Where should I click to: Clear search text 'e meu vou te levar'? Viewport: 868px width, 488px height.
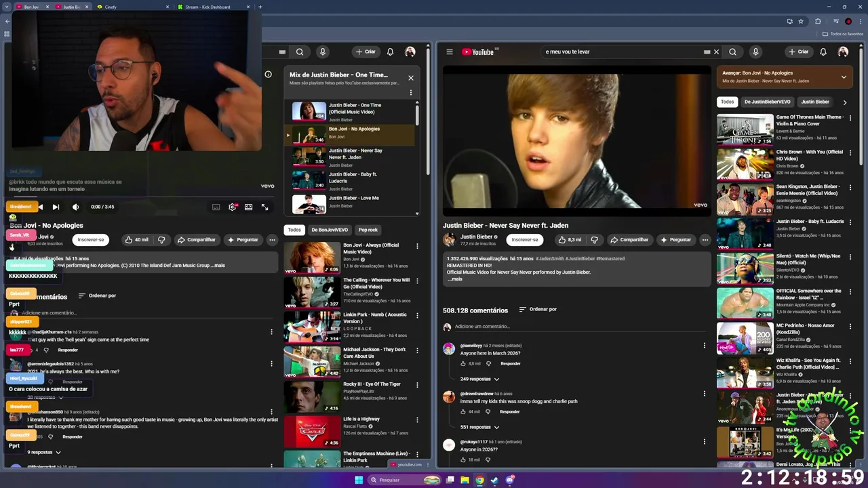point(716,52)
